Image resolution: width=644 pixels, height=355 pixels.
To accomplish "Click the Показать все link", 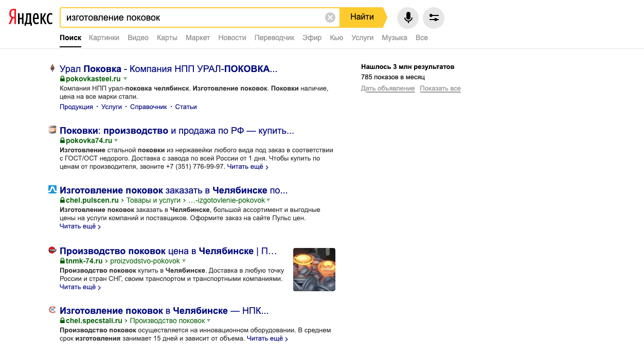I will click(x=440, y=88).
